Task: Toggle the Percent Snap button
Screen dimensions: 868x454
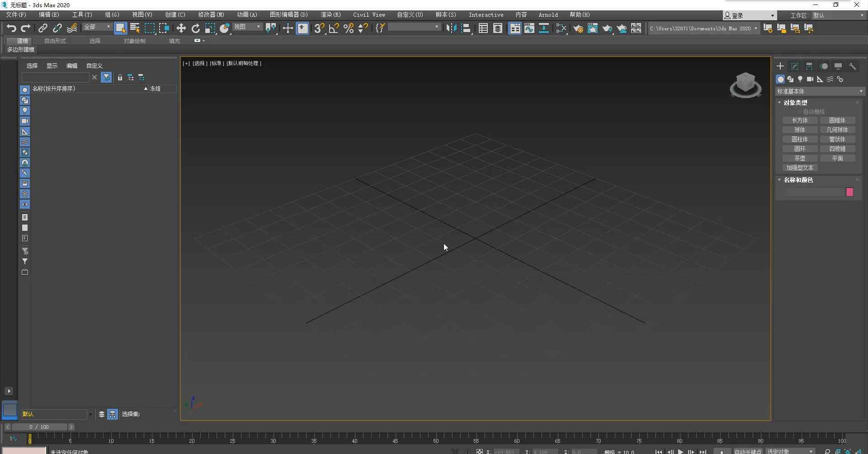Action: click(x=348, y=28)
